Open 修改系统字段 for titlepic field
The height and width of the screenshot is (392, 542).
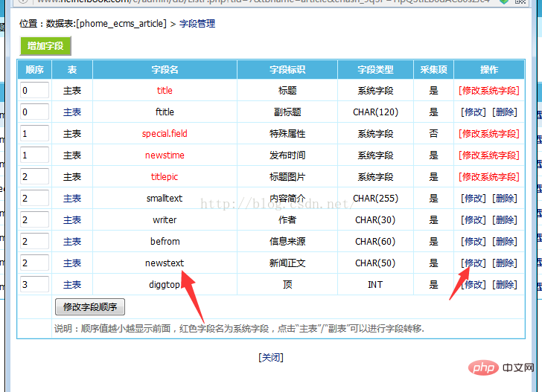point(489,177)
